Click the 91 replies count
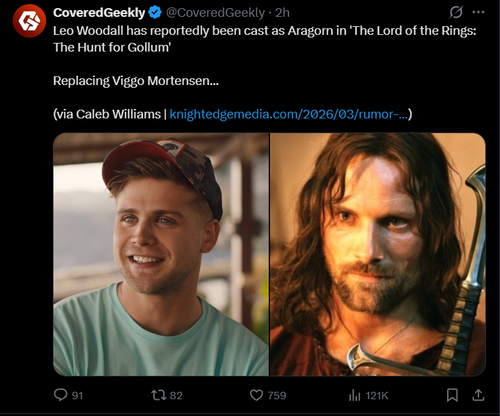The height and width of the screenshot is (416, 500). [x=77, y=396]
